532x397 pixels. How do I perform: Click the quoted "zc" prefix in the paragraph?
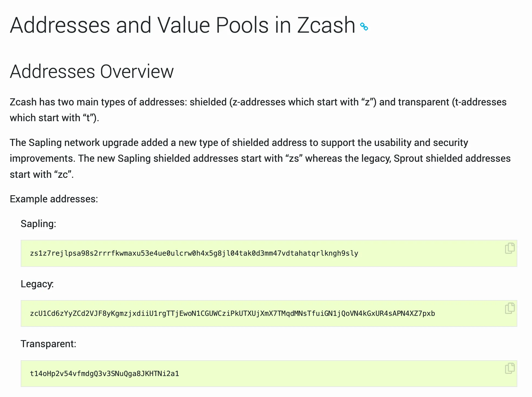pyautogui.click(x=63, y=175)
